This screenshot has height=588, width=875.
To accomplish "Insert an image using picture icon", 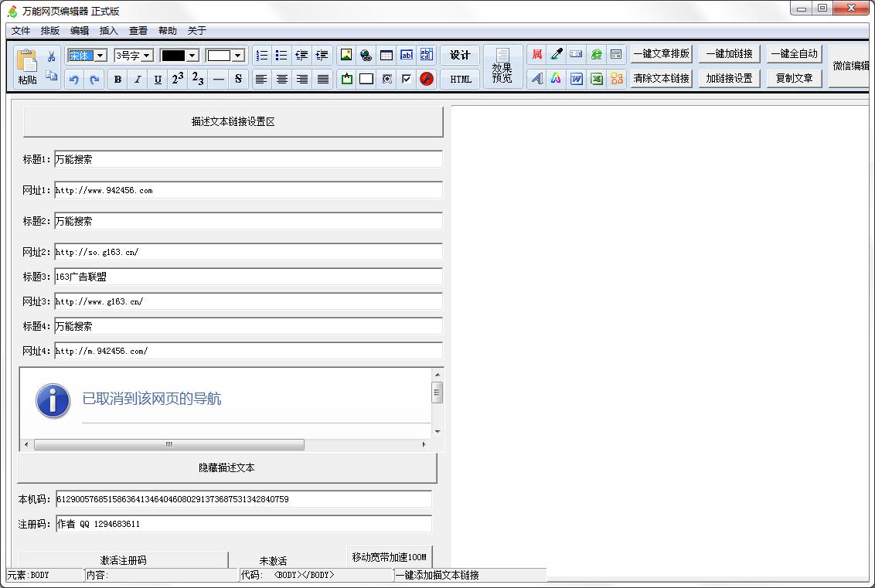I will [x=346, y=55].
